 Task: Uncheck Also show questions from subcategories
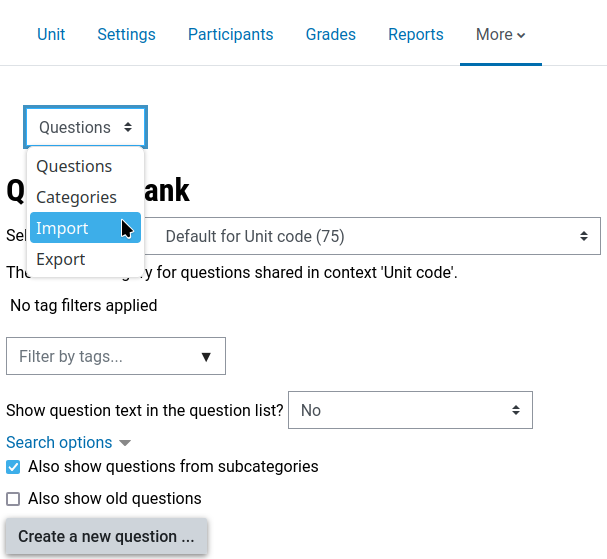13,467
